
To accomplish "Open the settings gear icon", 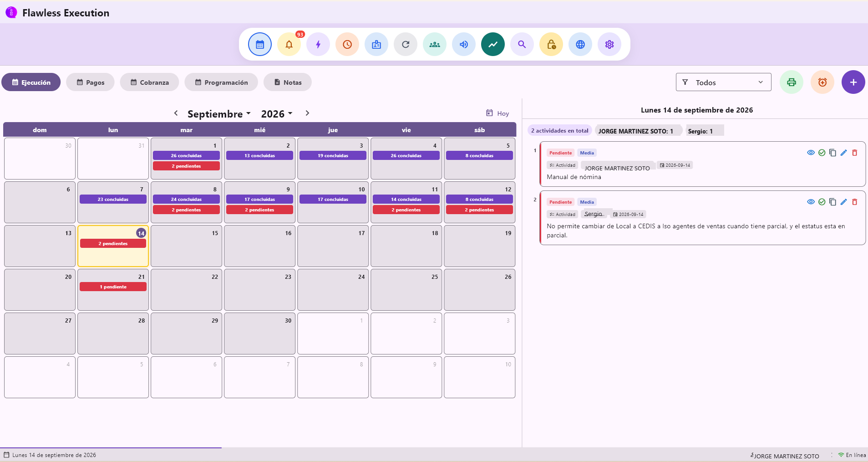I will [x=609, y=44].
